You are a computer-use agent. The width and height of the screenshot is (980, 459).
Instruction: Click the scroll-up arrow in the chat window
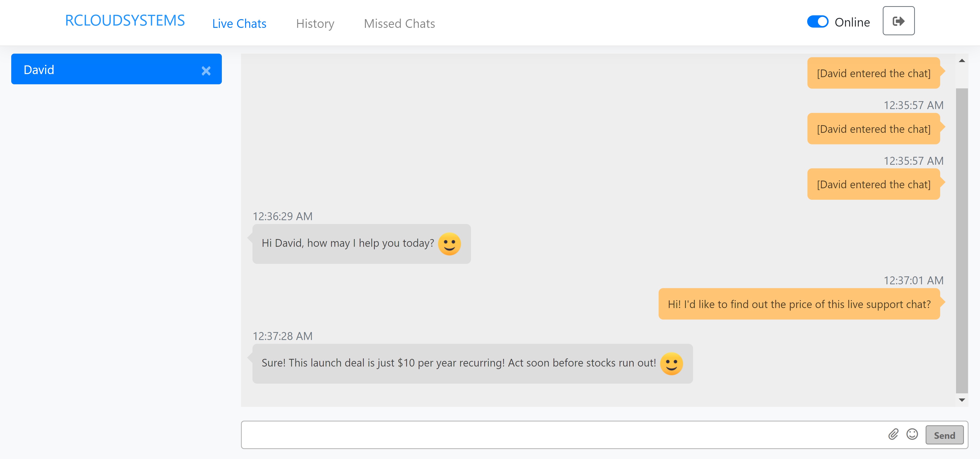coord(962,60)
